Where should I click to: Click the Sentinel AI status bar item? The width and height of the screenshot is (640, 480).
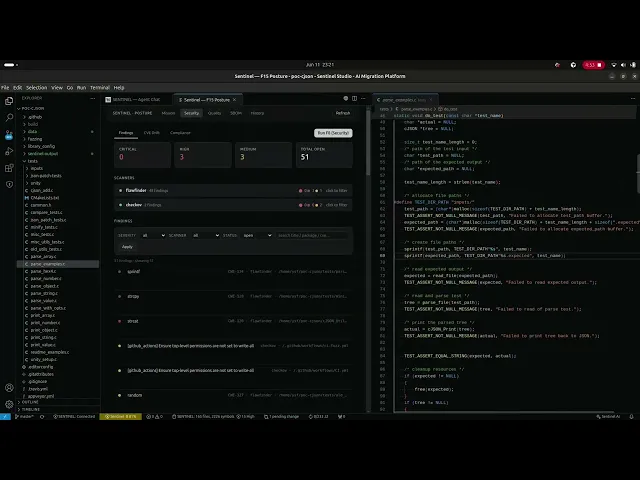[608, 416]
